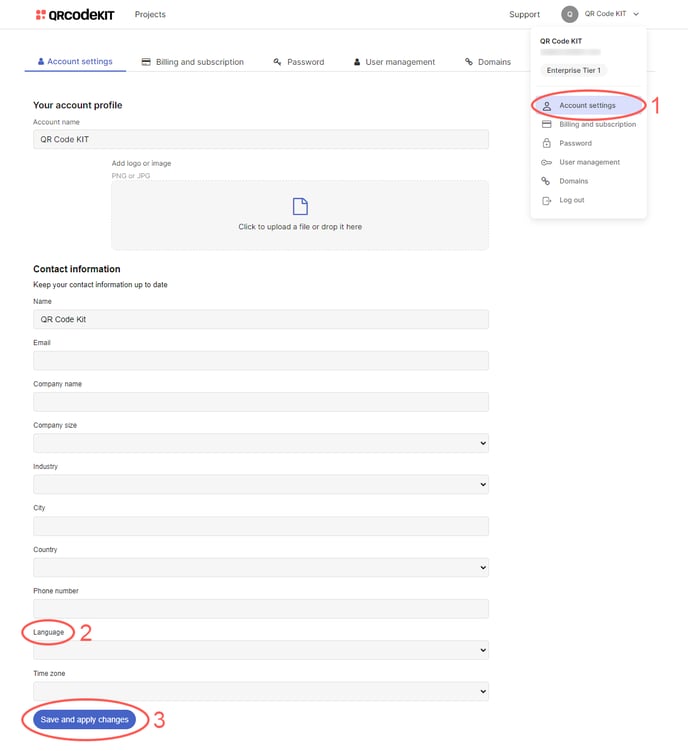Click the file upload document icon
The image size is (688, 751).
pos(300,206)
